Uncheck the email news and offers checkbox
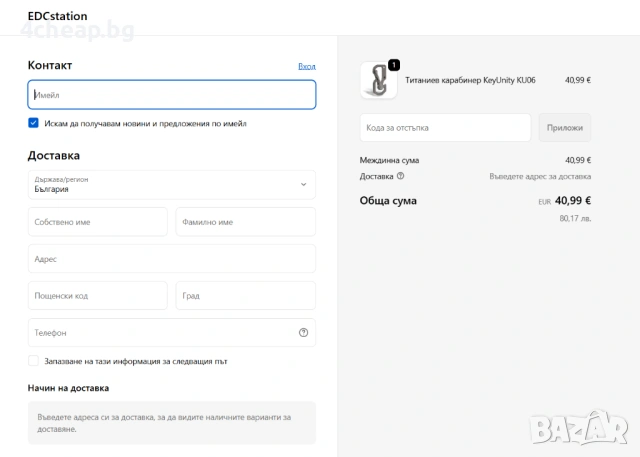This screenshot has height=457, width=640. coord(34,124)
